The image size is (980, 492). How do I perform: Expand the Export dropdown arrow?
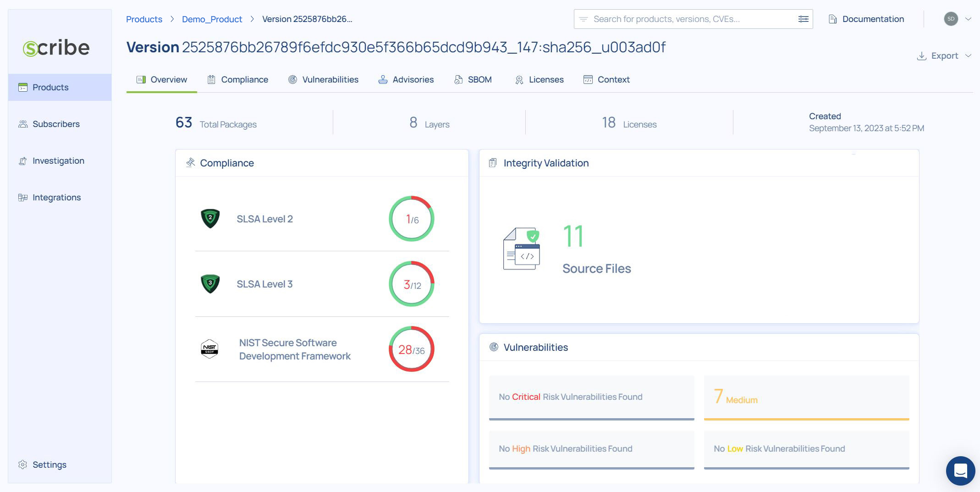968,55
